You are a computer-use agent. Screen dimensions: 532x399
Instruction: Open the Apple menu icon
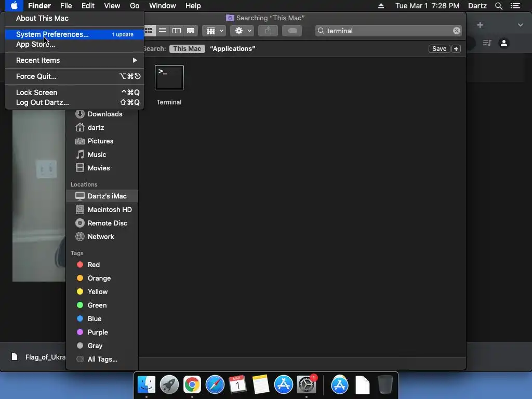(14, 6)
